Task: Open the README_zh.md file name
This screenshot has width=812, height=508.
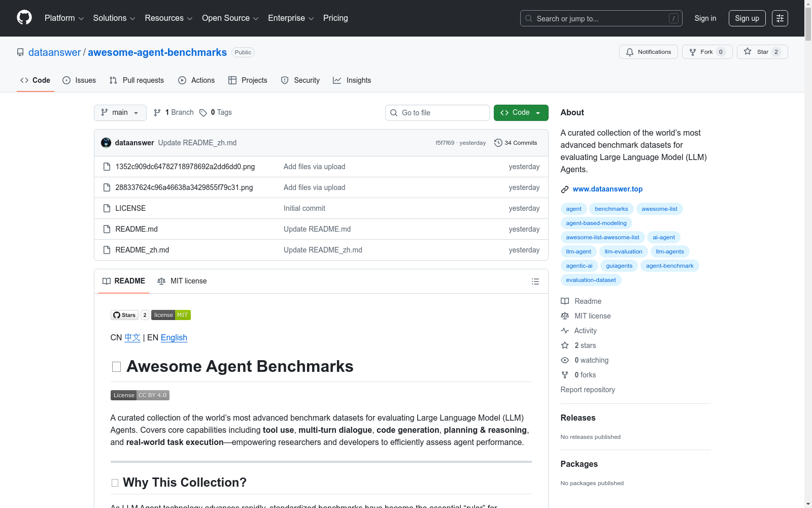Action: (142, 250)
